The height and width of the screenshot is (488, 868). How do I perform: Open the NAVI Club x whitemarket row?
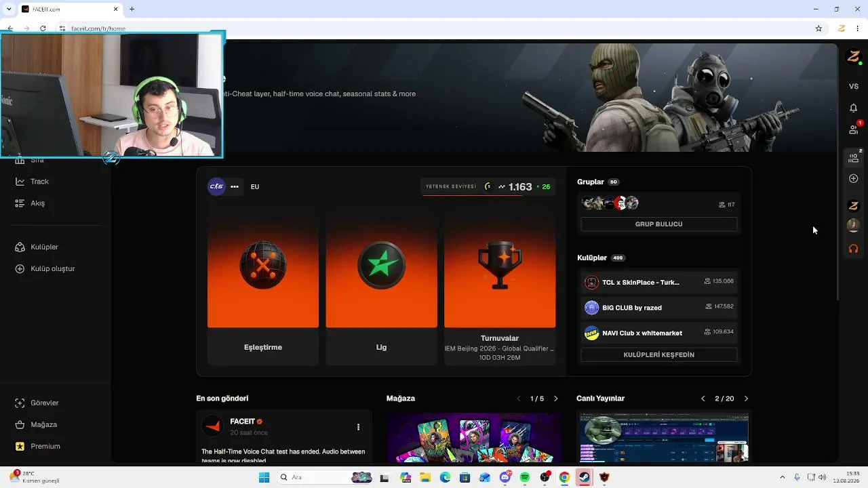(658, 333)
